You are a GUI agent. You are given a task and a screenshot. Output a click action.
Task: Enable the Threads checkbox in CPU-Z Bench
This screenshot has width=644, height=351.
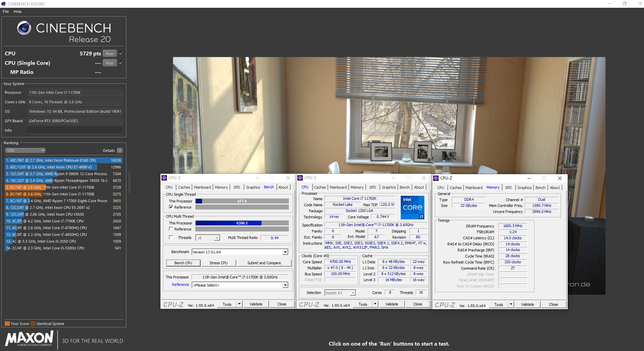pyautogui.click(x=171, y=238)
